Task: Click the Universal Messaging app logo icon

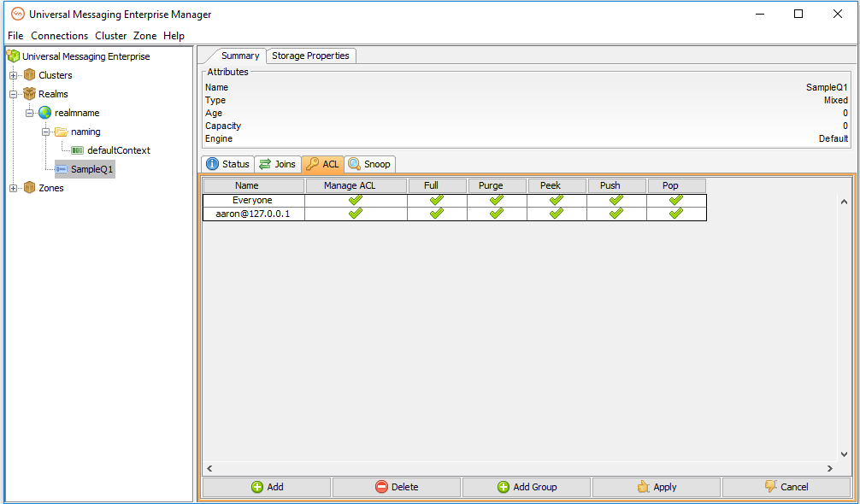Action: pos(18,15)
